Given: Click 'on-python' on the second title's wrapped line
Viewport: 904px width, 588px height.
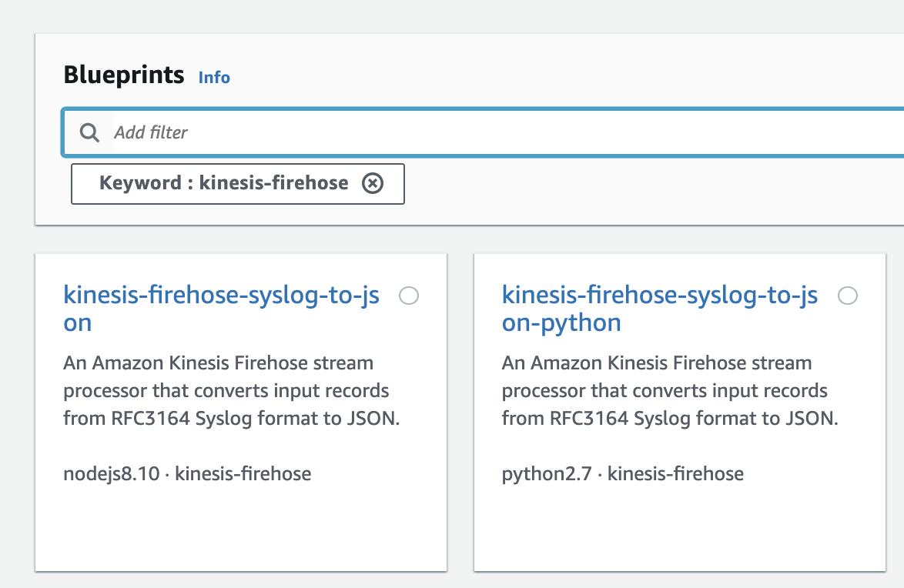Looking at the screenshot, I should point(561,323).
